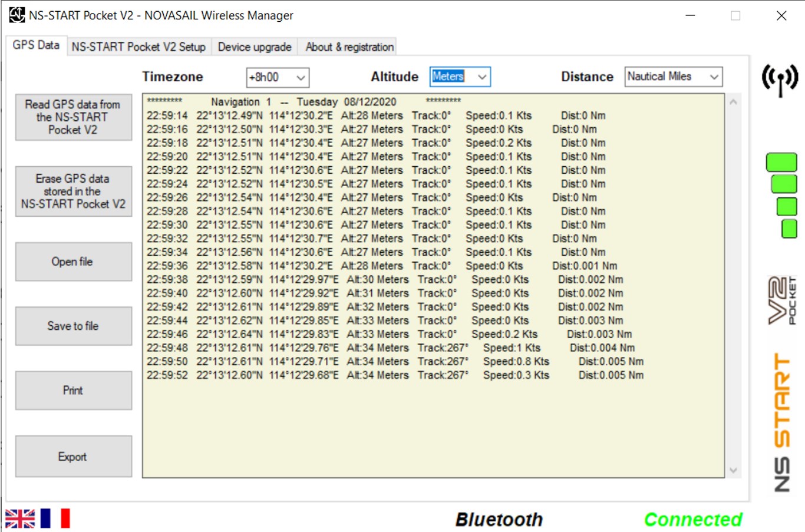The image size is (805, 532).
Task: Select the 22:59:32 GPS log row
Action: click(372, 239)
